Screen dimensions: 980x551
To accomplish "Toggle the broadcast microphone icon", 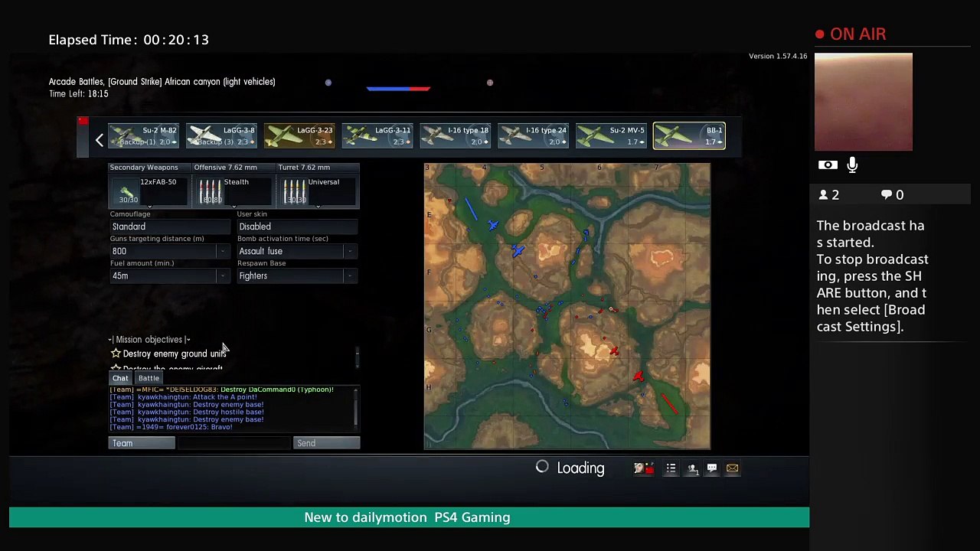I will 852,165.
